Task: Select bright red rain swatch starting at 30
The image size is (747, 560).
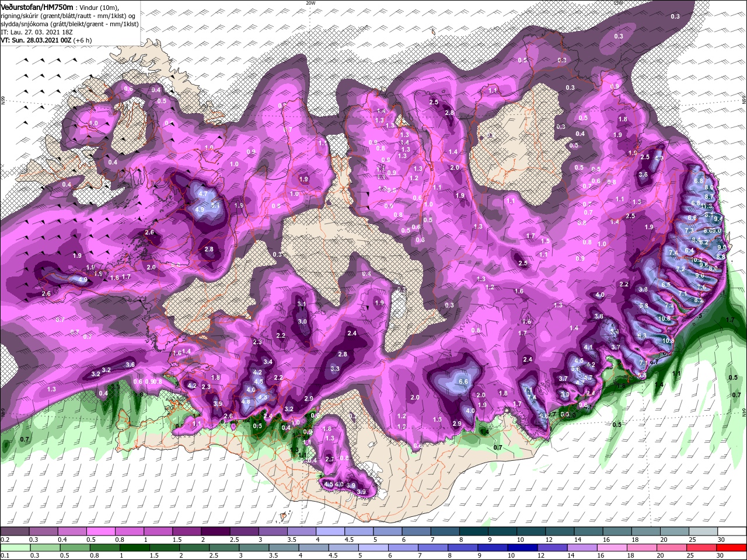Action: 731,547
